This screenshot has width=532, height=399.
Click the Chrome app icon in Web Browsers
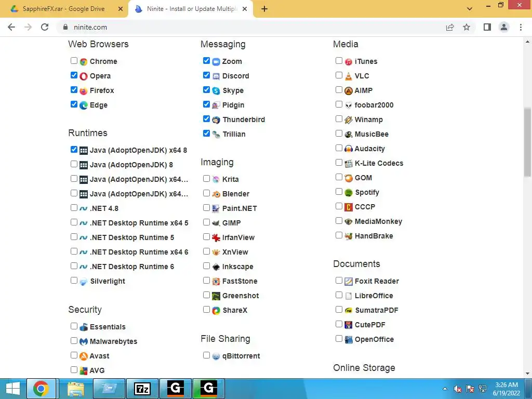click(x=84, y=62)
